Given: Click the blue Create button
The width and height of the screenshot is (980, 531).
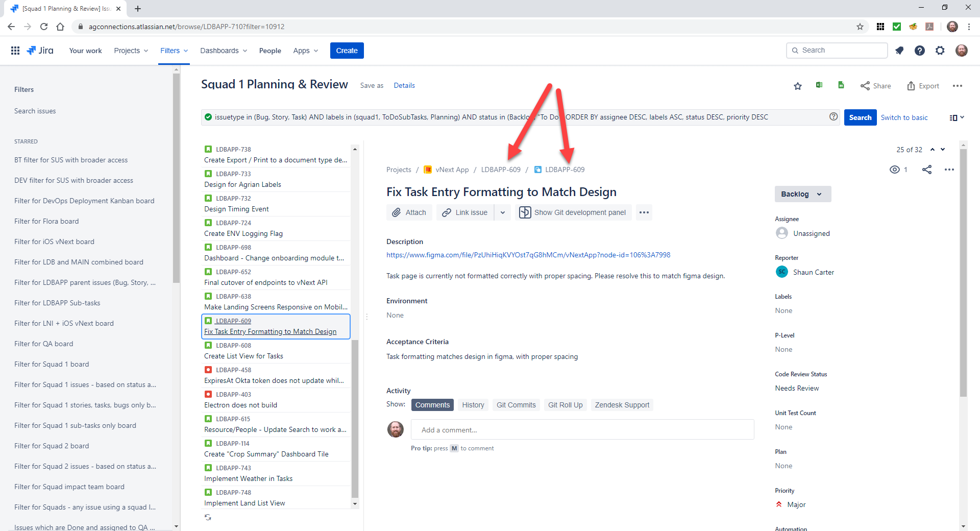Looking at the screenshot, I should pyautogui.click(x=347, y=51).
